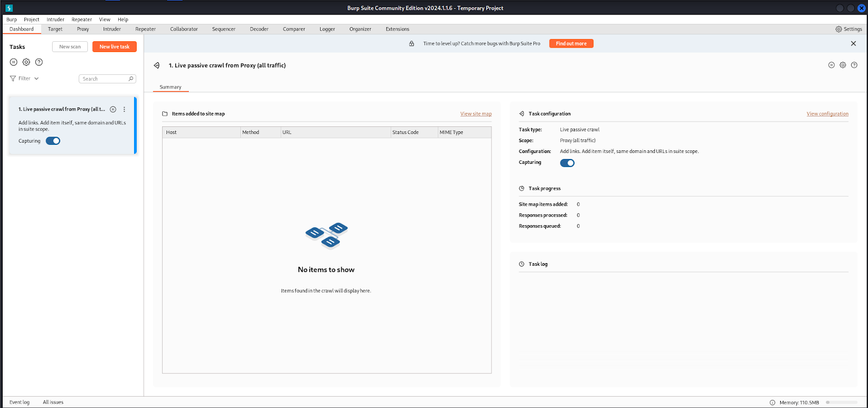Click the memory info icon in status bar
Image resolution: width=868 pixels, height=408 pixels.
(x=773, y=403)
